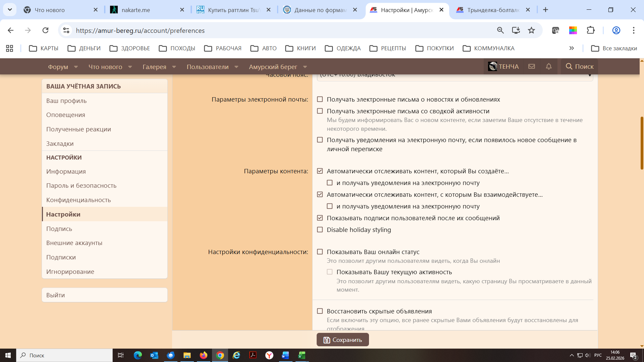The image size is (644, 362).
Task: Click the Сохранить button
Action: click(x=342, y=340)
